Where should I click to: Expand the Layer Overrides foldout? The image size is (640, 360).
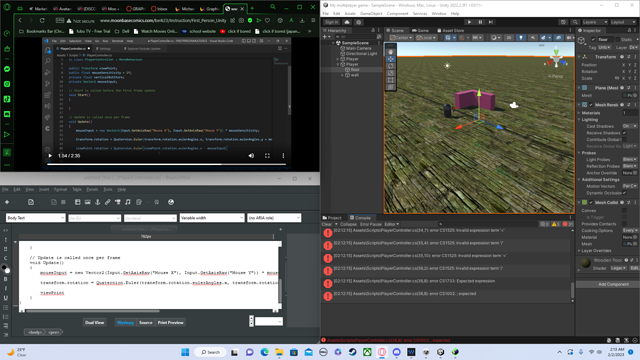(580, 251)
